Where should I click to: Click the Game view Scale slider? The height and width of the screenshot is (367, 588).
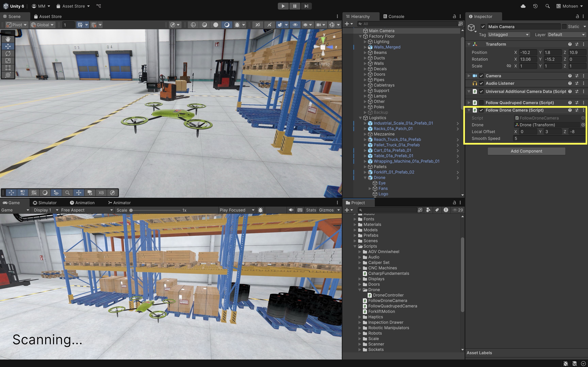[x=156, y=210]
